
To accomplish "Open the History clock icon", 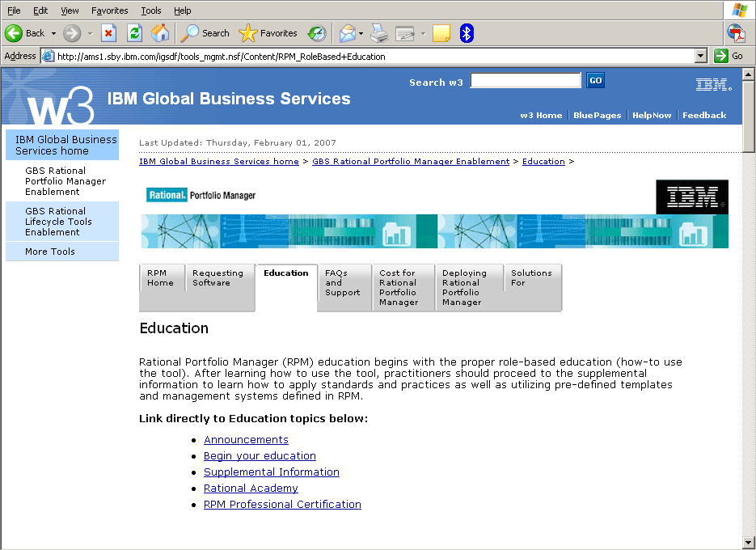I will 317,33.
